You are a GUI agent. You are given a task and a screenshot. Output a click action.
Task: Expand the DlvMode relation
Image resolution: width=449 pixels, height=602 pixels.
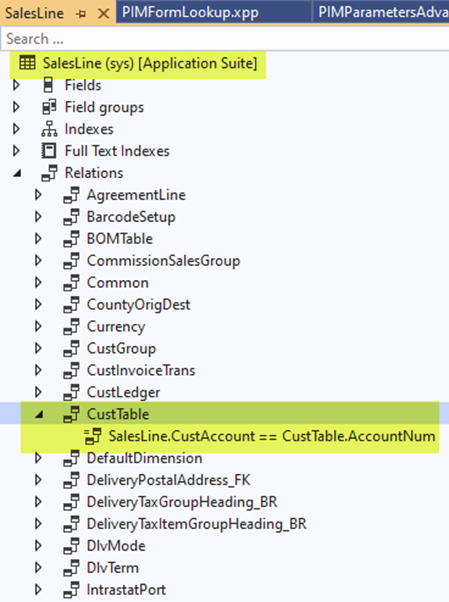38,546
